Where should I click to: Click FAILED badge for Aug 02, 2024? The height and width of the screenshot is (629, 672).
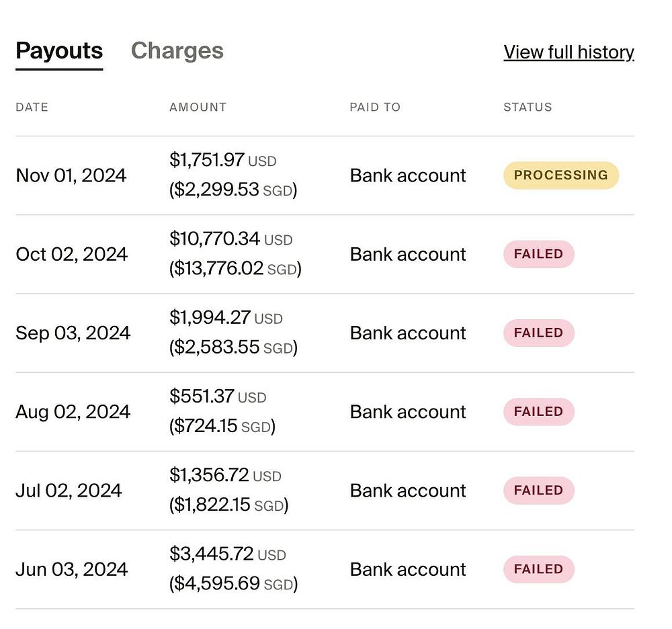point(538,411)
